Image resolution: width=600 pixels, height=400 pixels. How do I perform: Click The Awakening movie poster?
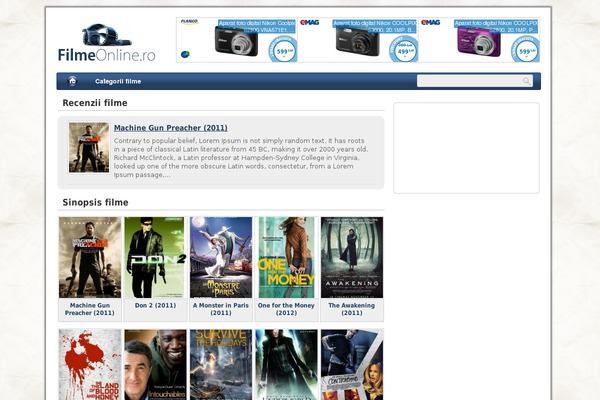coord(352,257)
